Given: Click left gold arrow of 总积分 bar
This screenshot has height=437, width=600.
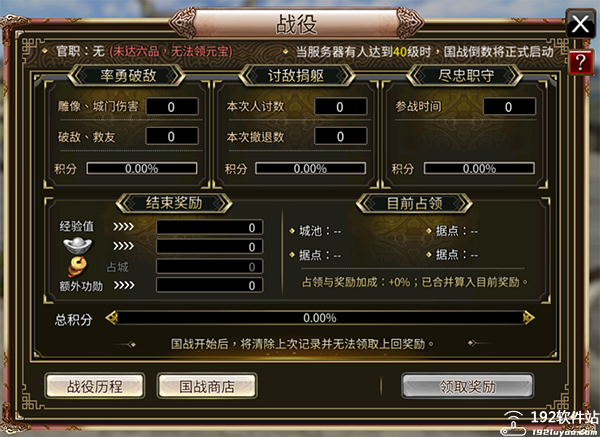Looking at the screenshot, I should click(x=112, y=318).
